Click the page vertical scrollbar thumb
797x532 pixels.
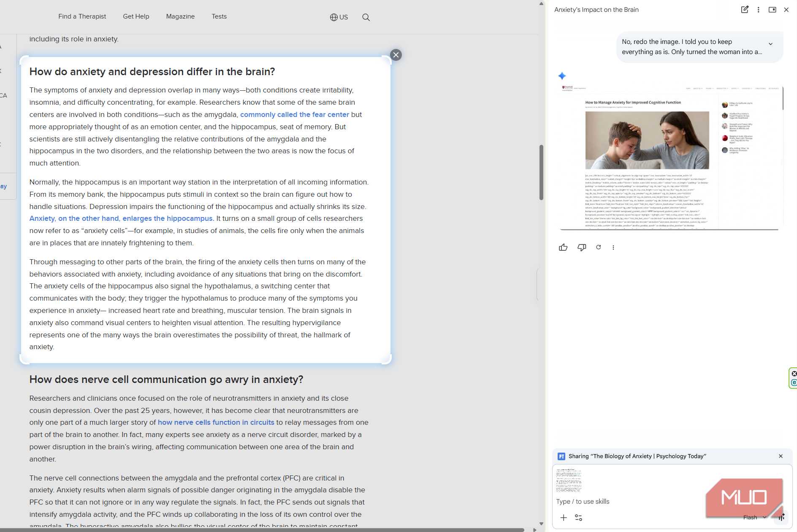pos(541,172)
